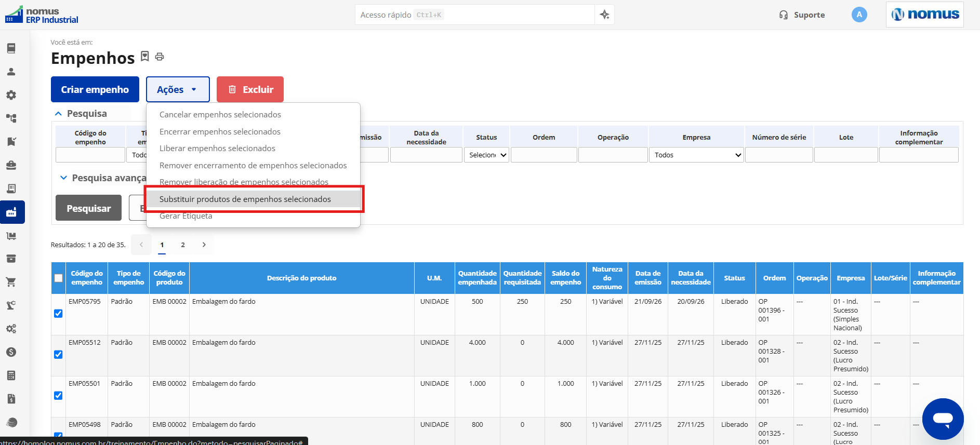
Task: Click the Criar empenho button
Action: click(x=95, y=89)
